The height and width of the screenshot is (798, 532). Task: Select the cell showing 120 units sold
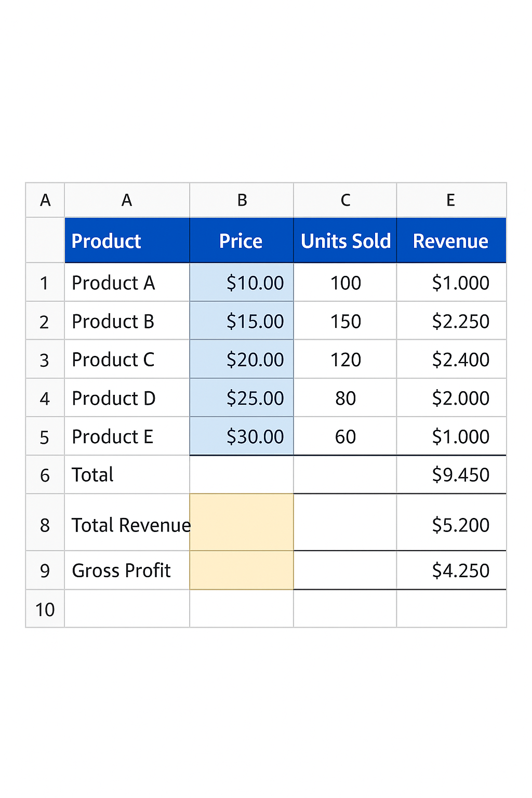(x=345, y=359)
